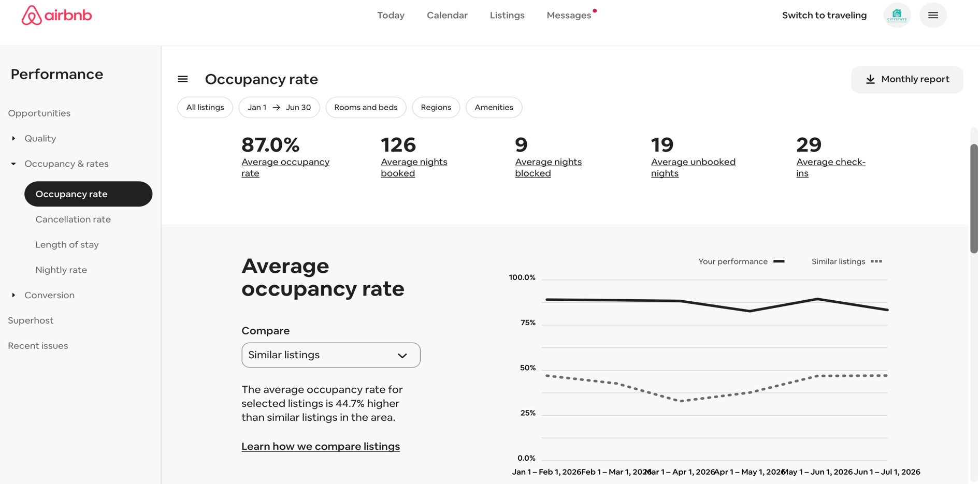This screenshot has height=484, width=980.
Task: Open Average occupancy rate link
Action: tap(285, 168)
